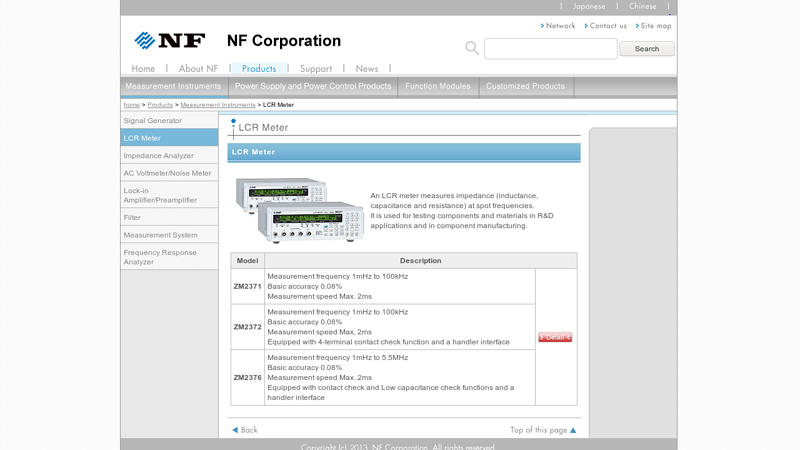
Task: Open the About NF menu item
Action: click(x=198, y=68)
